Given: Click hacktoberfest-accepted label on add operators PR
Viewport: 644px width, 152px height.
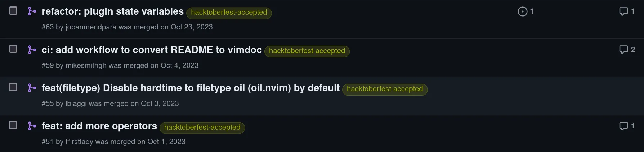Looking at the screenshot, I should click(202, 128).
